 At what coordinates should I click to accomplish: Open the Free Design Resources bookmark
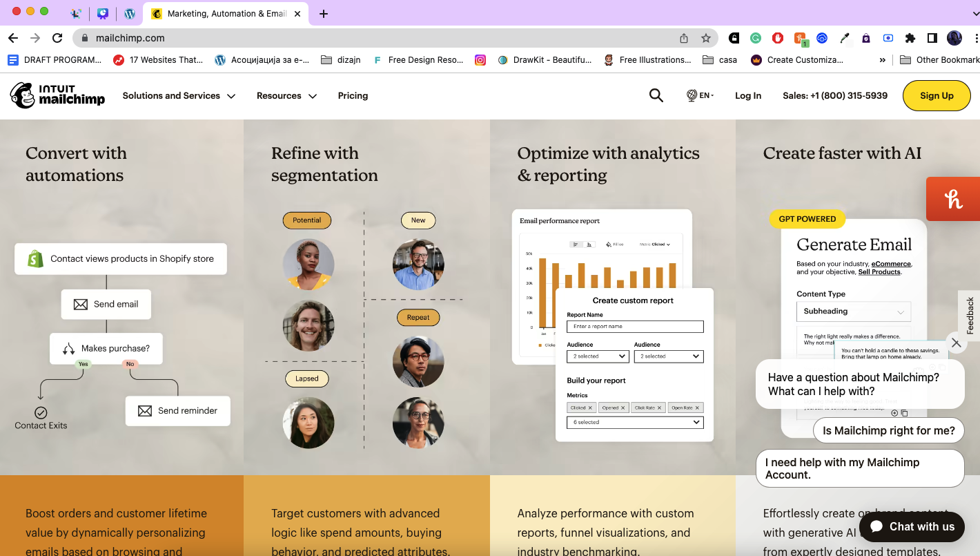coord(418,60)
